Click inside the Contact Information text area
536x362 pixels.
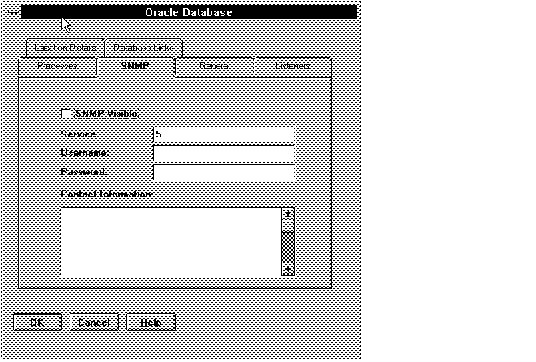click(x=171, y=242)
